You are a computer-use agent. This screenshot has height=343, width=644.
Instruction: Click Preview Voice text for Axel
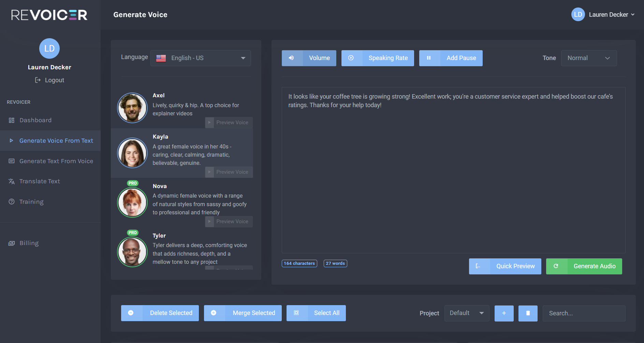tap(232, 123)
